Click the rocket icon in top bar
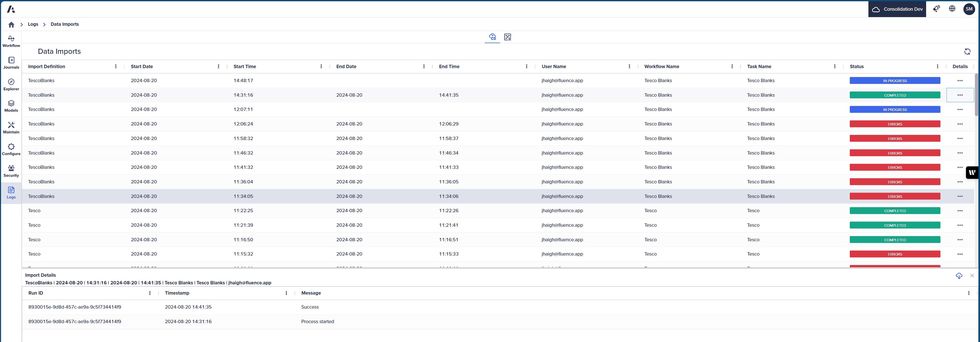 coord(936,9)
